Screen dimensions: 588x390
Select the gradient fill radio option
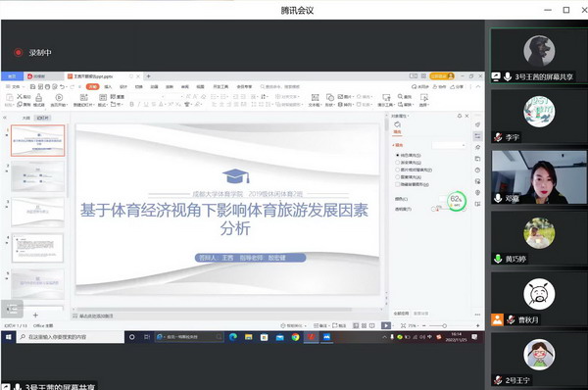tap(398, 163)
